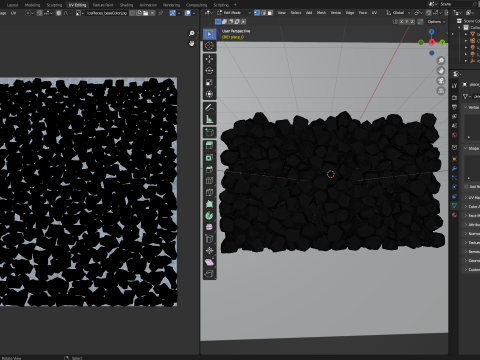Enable edge select mode
Viewport: 480px width, 360px height.
point(263,13)
